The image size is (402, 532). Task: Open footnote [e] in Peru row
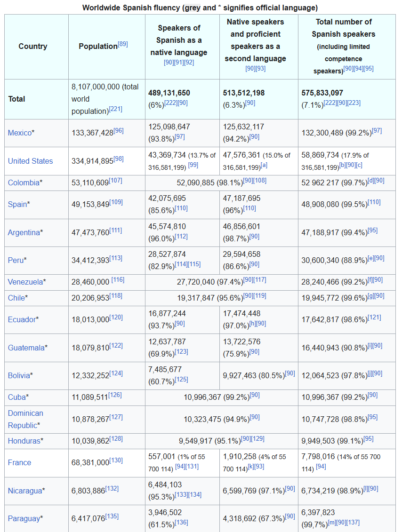click(371, 258)
